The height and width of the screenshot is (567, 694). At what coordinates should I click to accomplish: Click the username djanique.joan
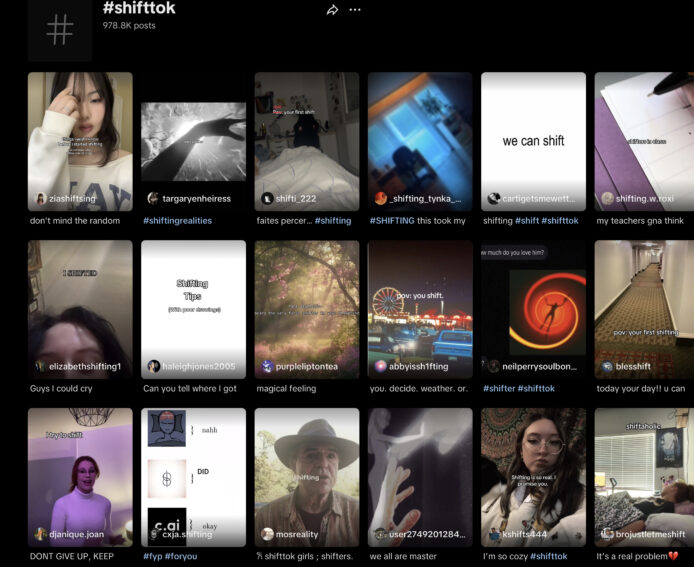click(x=78, y=535)
